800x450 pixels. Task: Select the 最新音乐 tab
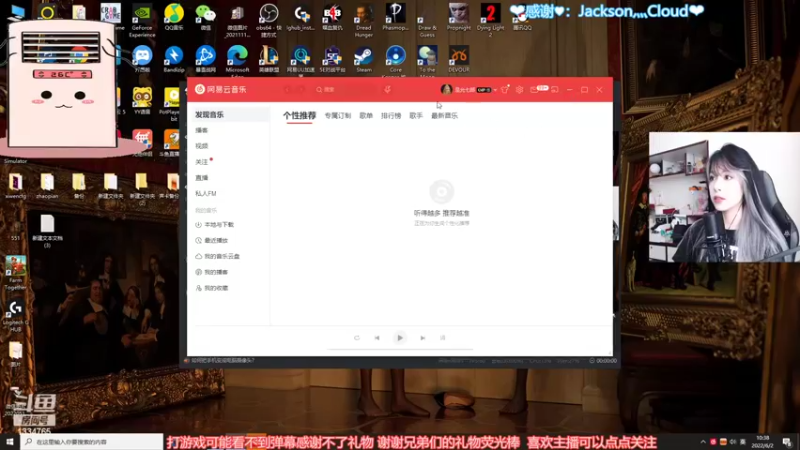click(444, 116)
